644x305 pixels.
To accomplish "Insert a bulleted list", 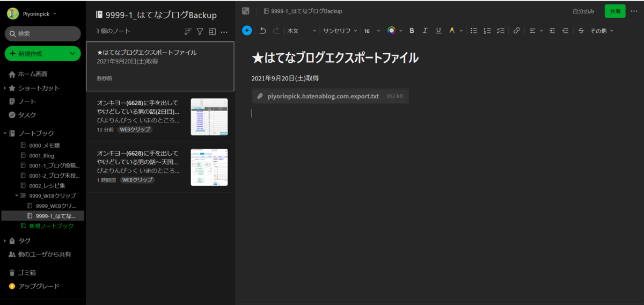I will pos(474,31).
